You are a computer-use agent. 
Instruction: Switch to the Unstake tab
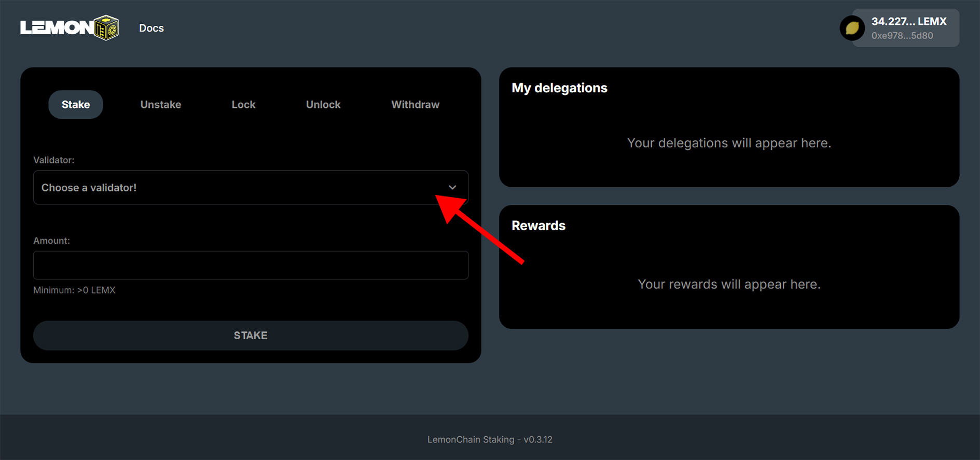coord(160,104)
